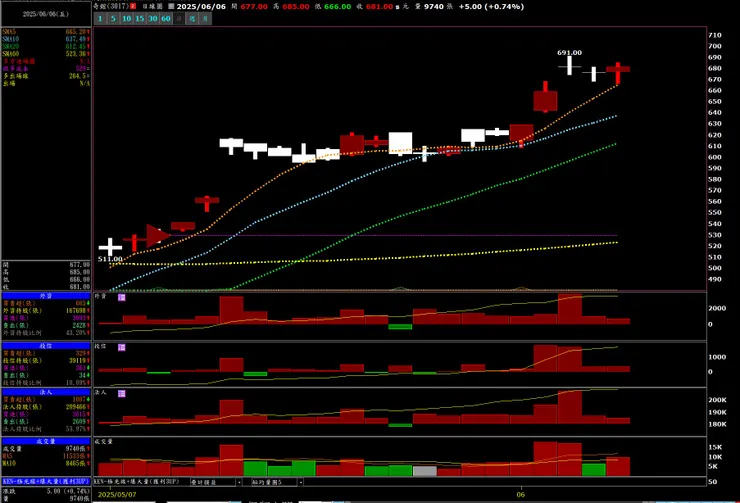The width and height of the screenshot is (740, 503).
Task: Click the SMA20 indicator row
Action: pyautogui.click(x=46, y=46)
